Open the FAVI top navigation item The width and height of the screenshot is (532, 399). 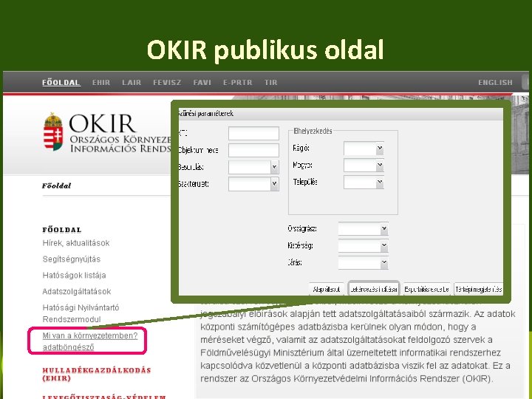(202, 83)
